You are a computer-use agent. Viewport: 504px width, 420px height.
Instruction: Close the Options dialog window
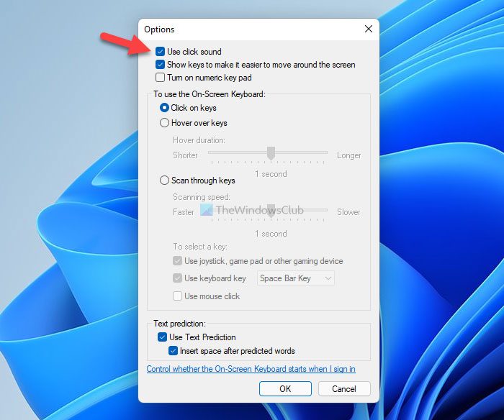[x=369, y=29]
